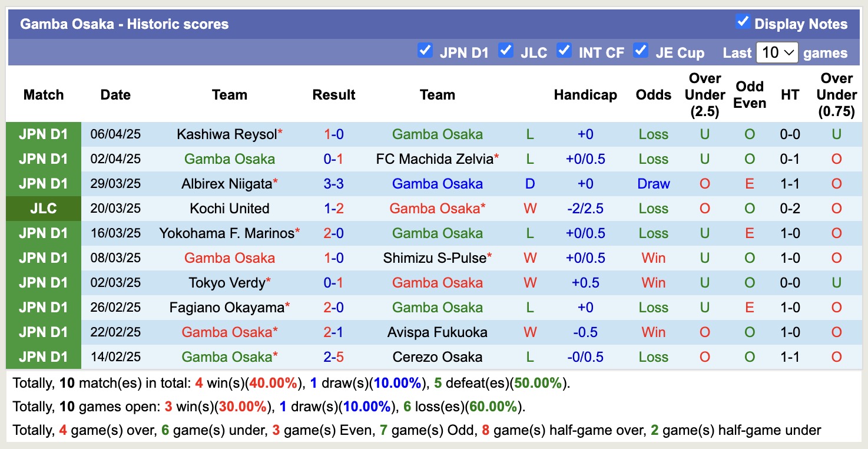The height and width of the screenshot is (449, 868).
Task: Open the 2-5 match result
Action: pos(334,357)
